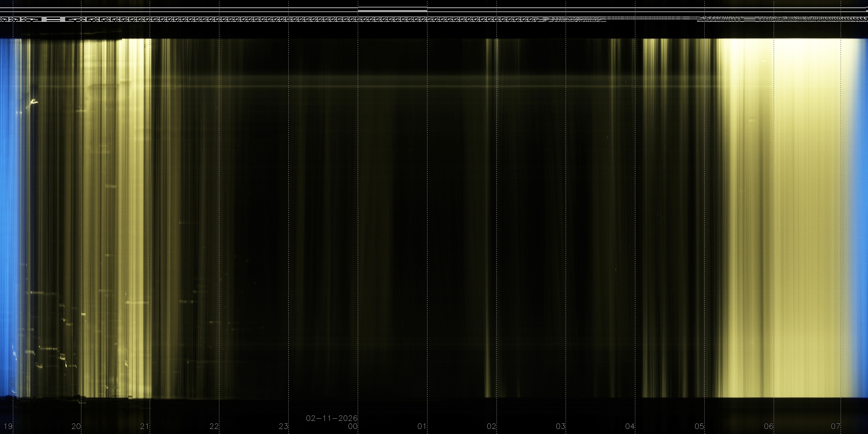Click the 19 hour label
Viewport: 868px width, 434px height.
8,426
